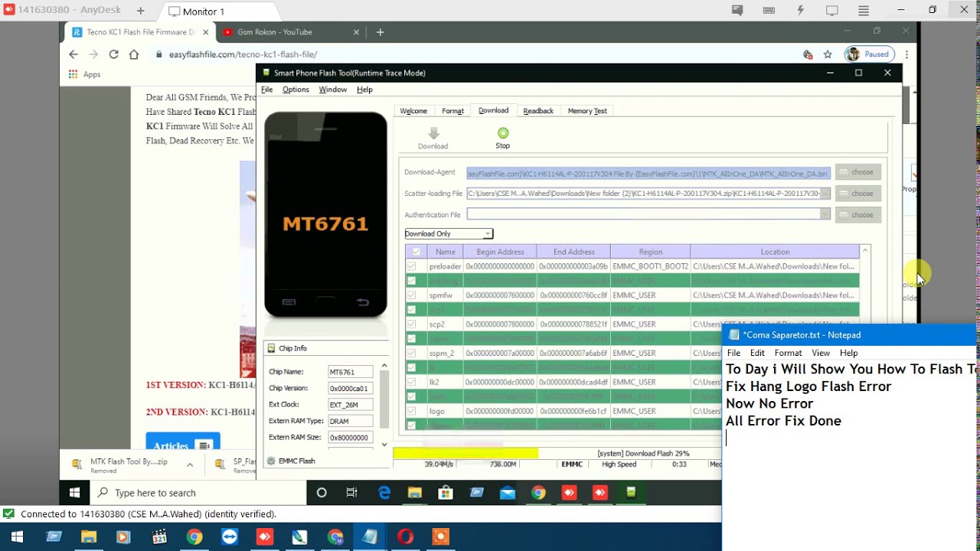Click Chrome back arrow
The height and width of the screenshot is (551, 980).
click(x=73, y=54)
